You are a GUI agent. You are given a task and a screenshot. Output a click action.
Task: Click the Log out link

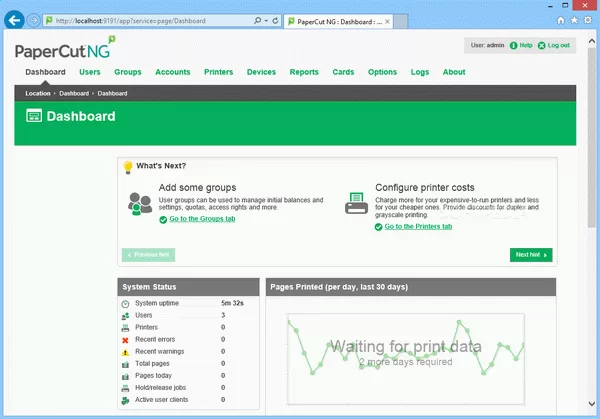coord(554,45)
